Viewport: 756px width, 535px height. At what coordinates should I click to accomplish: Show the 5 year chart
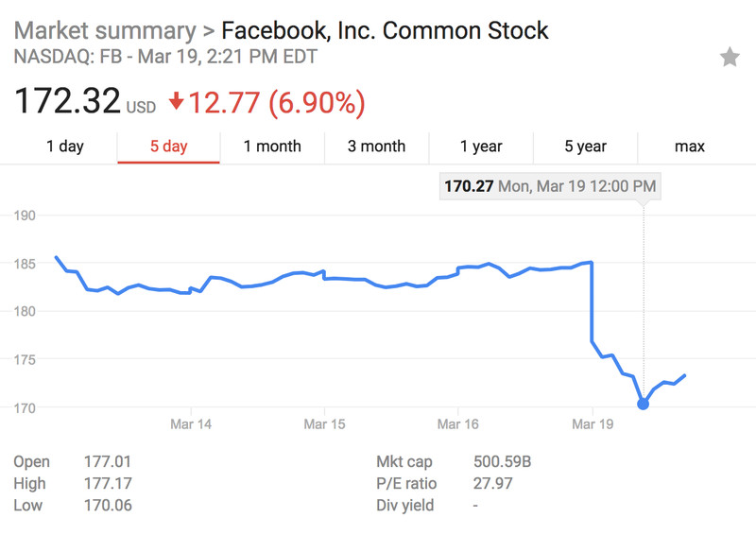click(585, 147)
